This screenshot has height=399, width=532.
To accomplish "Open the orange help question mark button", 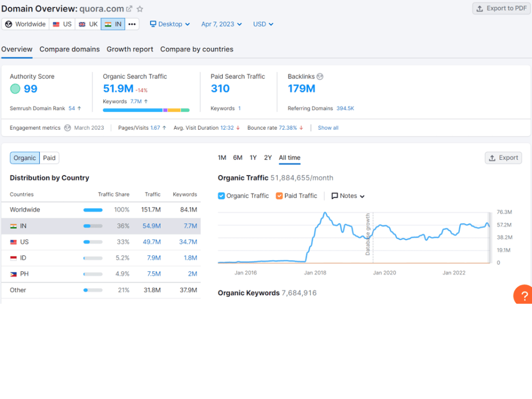I will click(x=523, y=295).
